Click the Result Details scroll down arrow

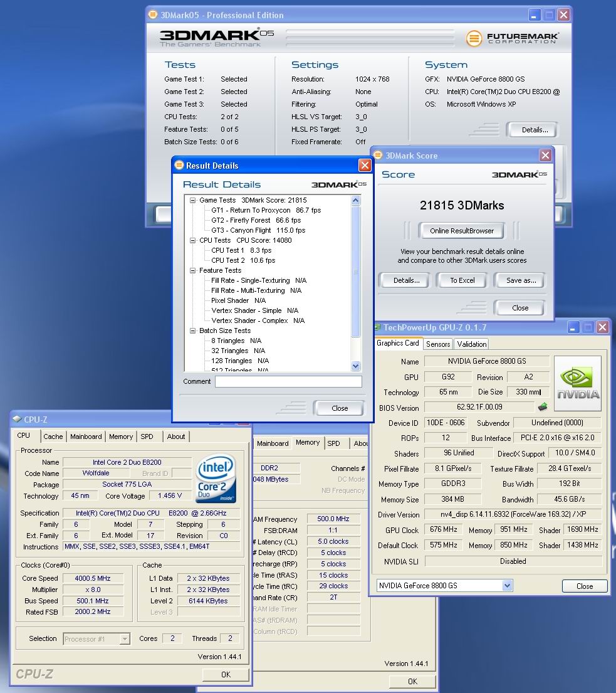click(356, 366)
